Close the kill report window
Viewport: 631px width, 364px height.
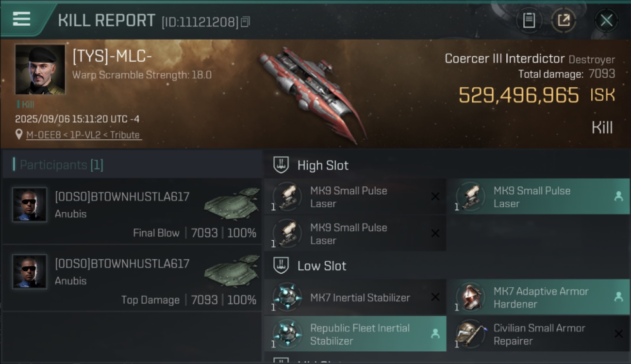606,20
